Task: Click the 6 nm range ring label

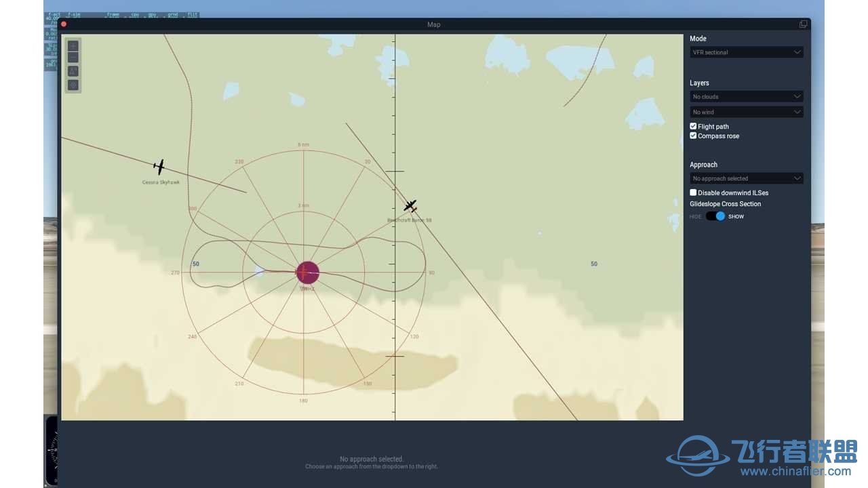Action: [303, 145]
